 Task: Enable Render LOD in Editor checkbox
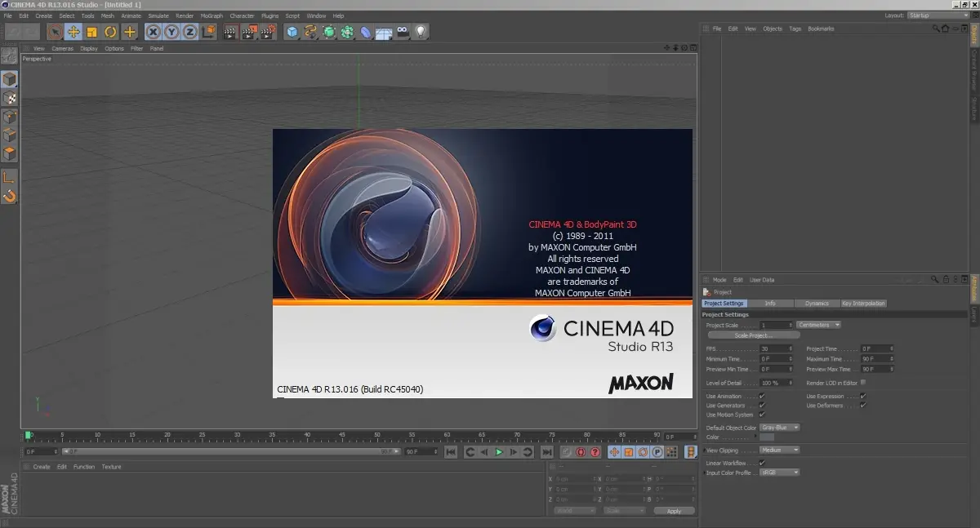[863, 382]
